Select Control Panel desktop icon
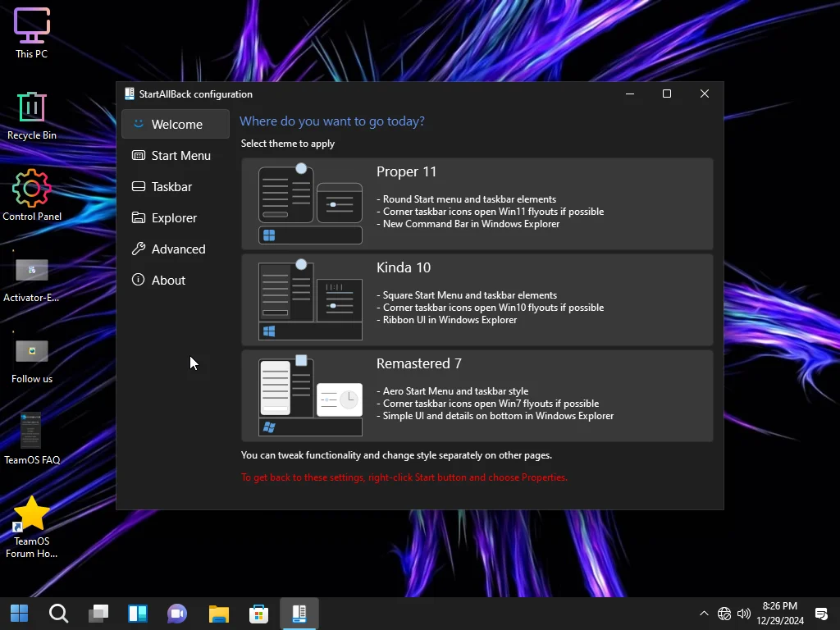Screen dimensions: 840x630 [x=32, y=195]
